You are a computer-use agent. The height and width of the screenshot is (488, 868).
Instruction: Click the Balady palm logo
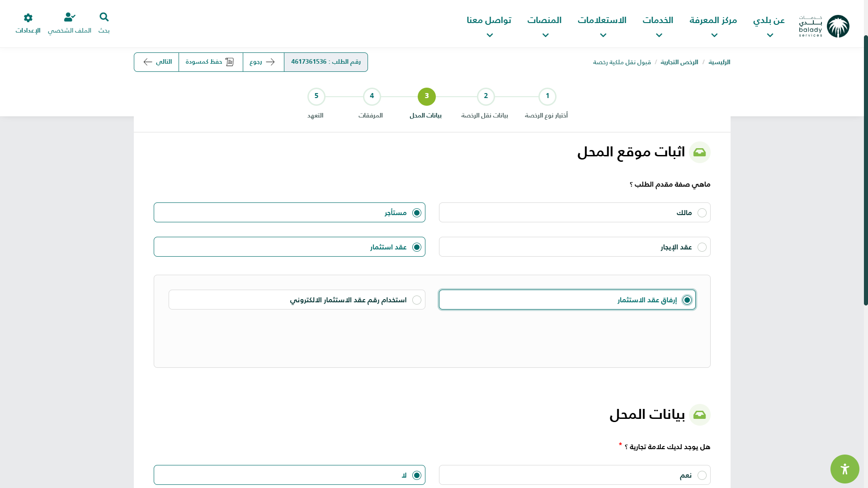click(838, 26)
